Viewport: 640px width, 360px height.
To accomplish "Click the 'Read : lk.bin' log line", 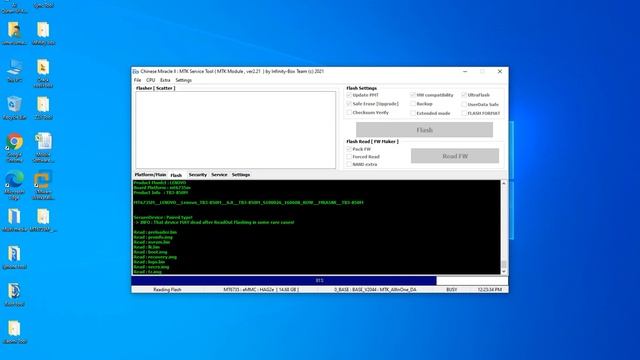I will point(147,247).
